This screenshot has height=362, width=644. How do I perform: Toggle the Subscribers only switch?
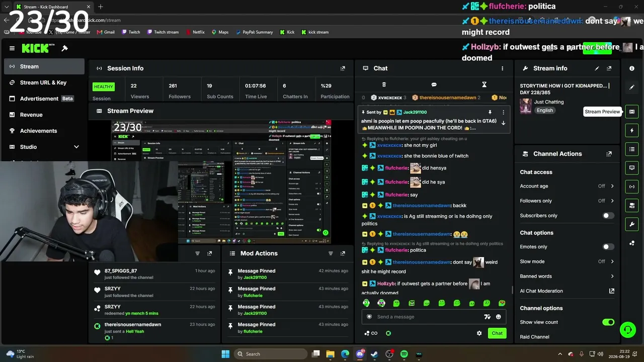[608, 216]
